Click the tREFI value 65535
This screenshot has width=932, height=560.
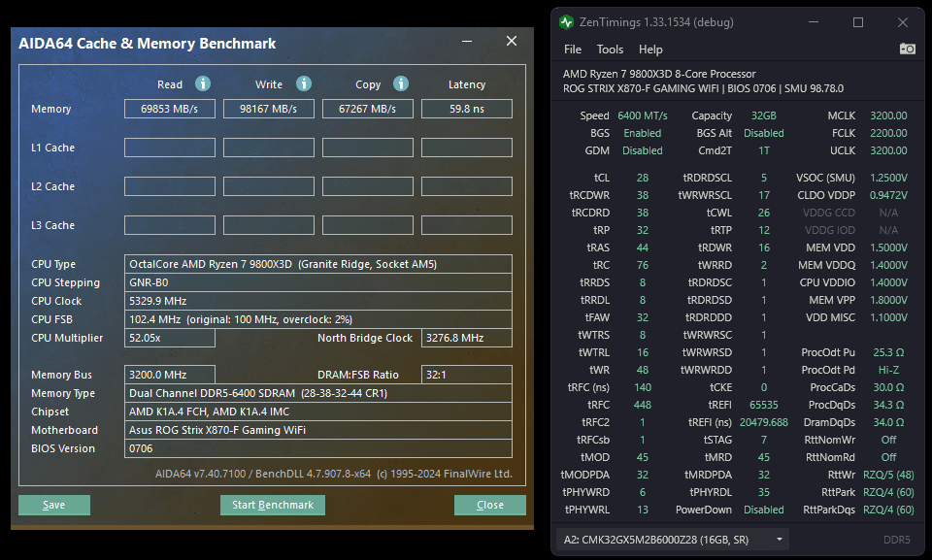pyautogui.click(x=764, y=405)
